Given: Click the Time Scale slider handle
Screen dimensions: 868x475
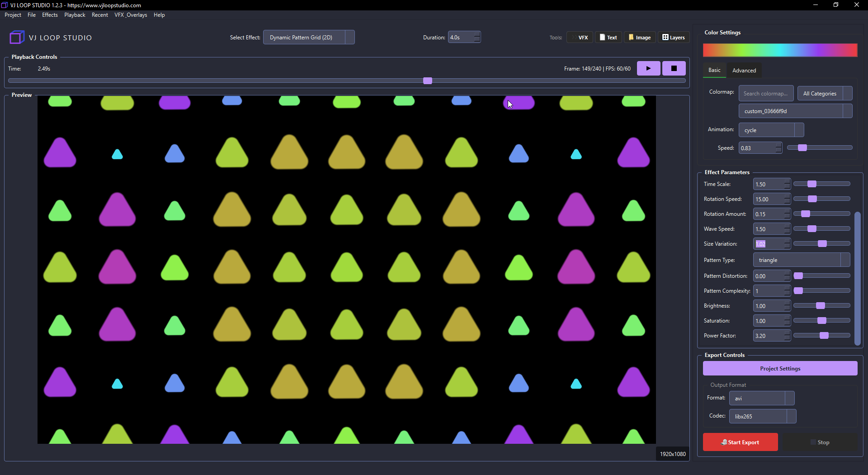Looking at the screenshot, I should point(812,184).
